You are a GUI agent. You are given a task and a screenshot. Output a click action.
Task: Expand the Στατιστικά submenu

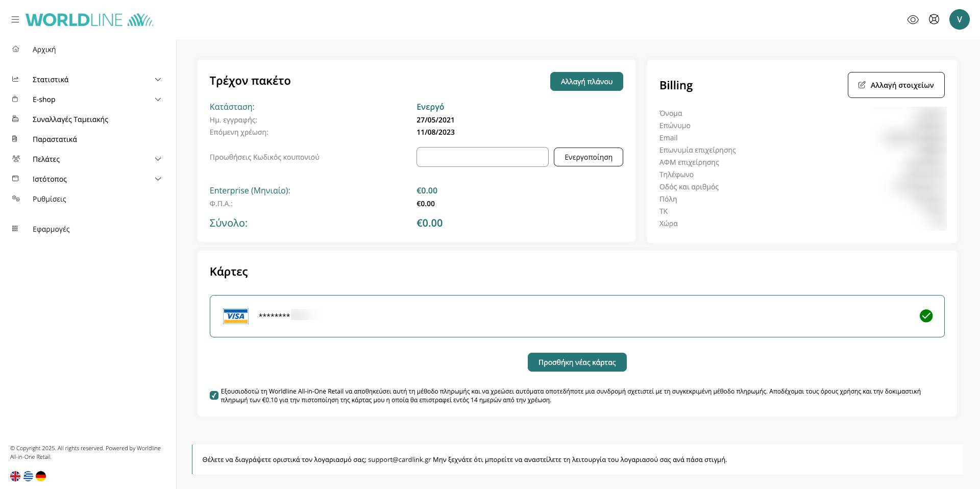tap(158, 80)
